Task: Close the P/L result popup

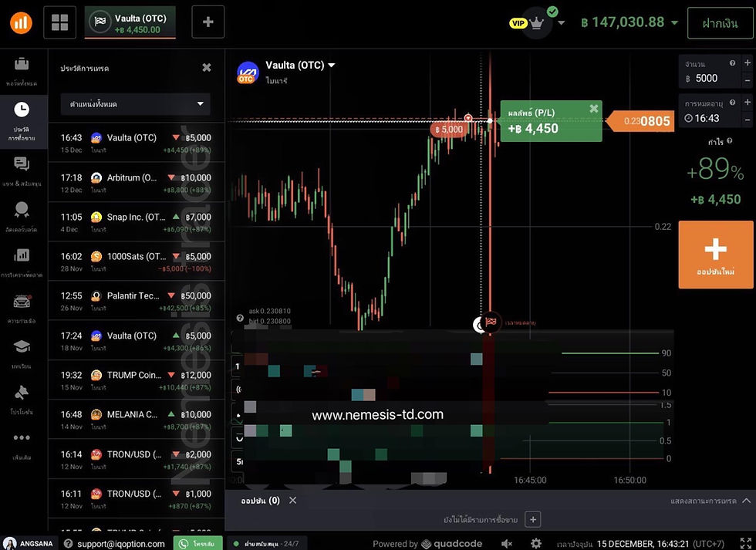Action: coord(594,109)
